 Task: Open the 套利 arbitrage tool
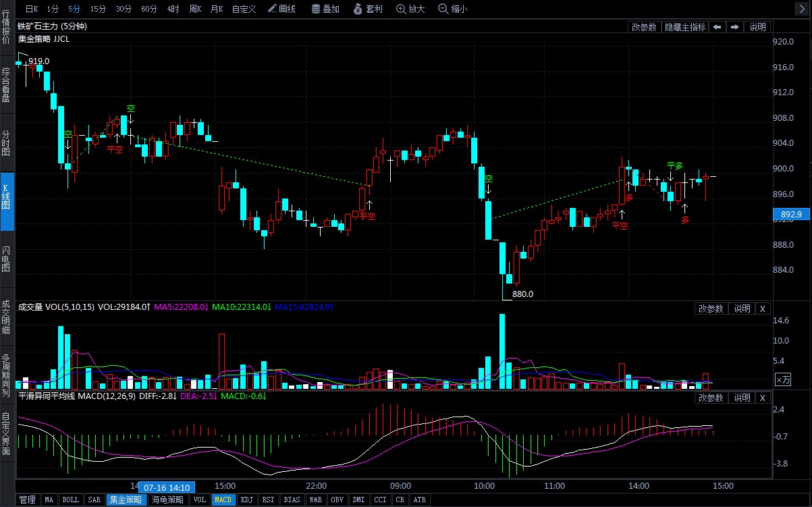pos(368,9)
